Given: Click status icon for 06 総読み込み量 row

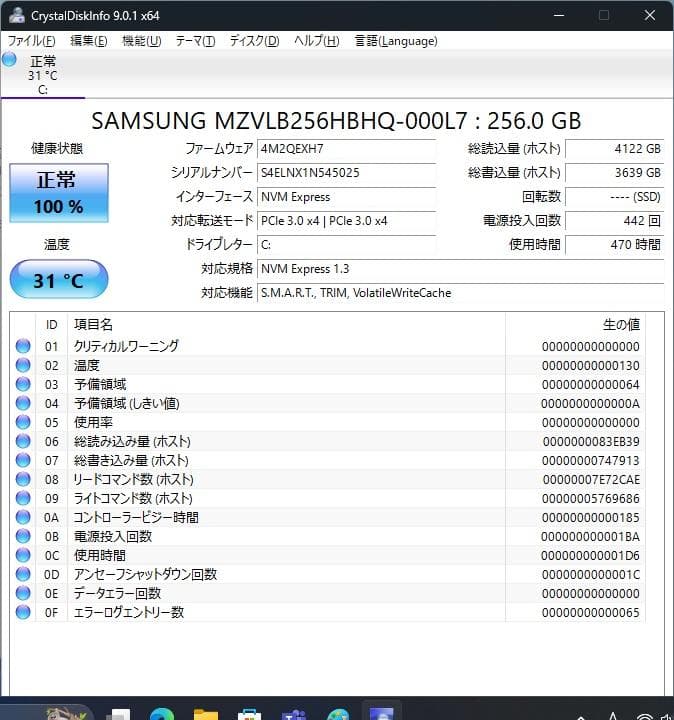Looking at the screenshot, I should [23, 441].
